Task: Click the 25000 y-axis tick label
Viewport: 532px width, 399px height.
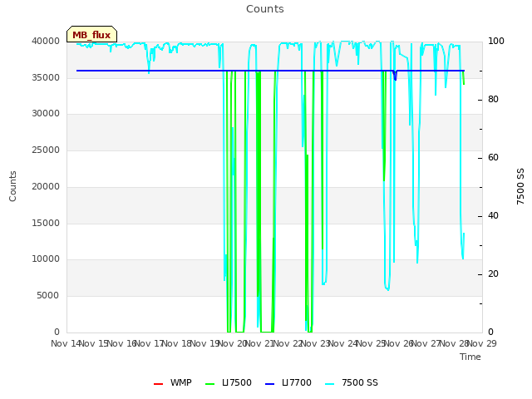Action: pyautogui.click(x=46, y=150)
